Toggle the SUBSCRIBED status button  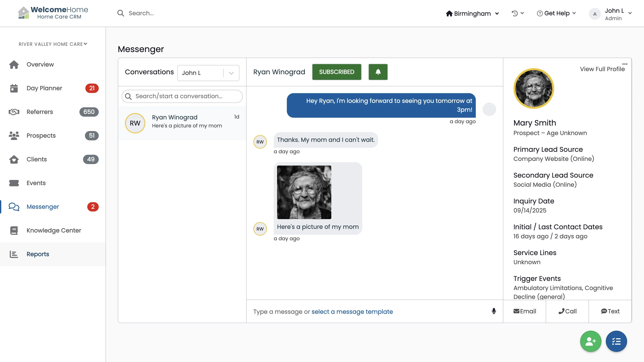click(336, 72)
